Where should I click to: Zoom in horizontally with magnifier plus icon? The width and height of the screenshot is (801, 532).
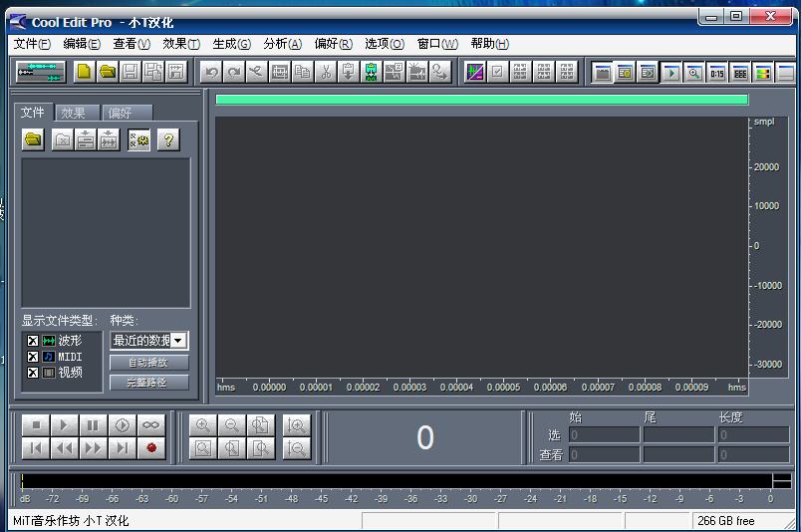coord(203,425)
